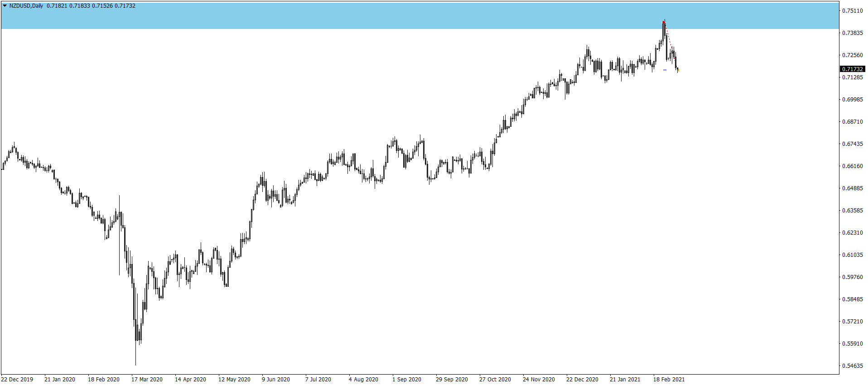Click the OHLC values 0.71821 0.71833
This screenshot has width=868, height=385.
[68, 6]
